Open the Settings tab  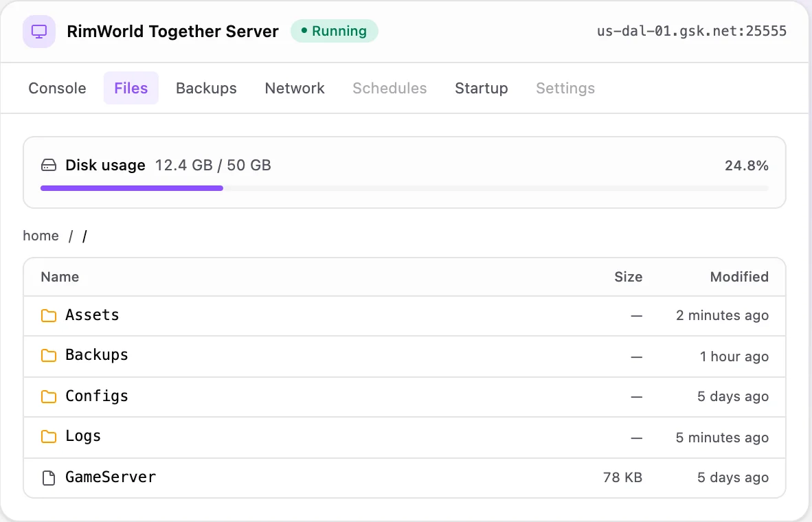pyautogui.click(x=565, y=88)
